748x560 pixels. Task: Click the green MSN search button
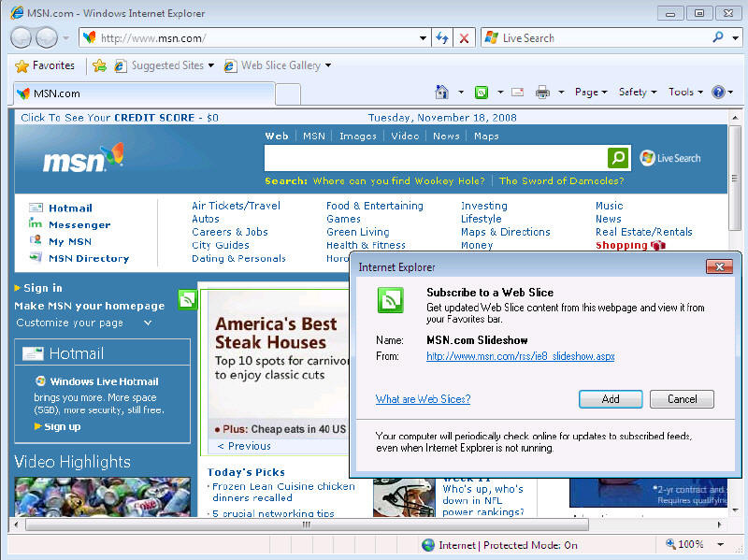618,158
